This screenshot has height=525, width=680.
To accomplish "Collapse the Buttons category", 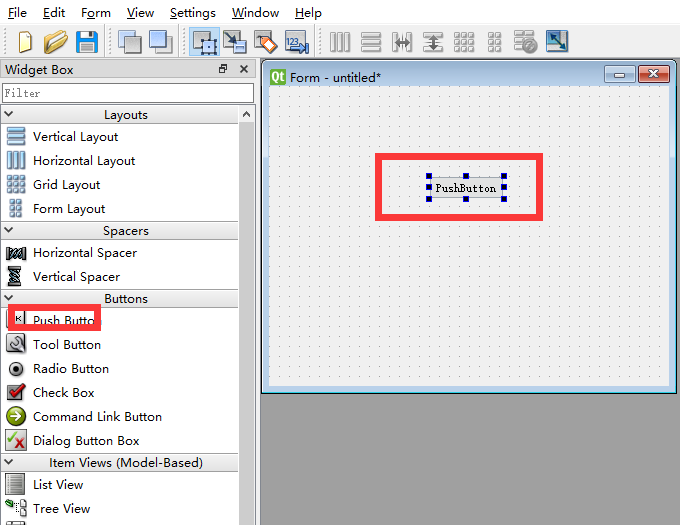I will pos(126,299).
